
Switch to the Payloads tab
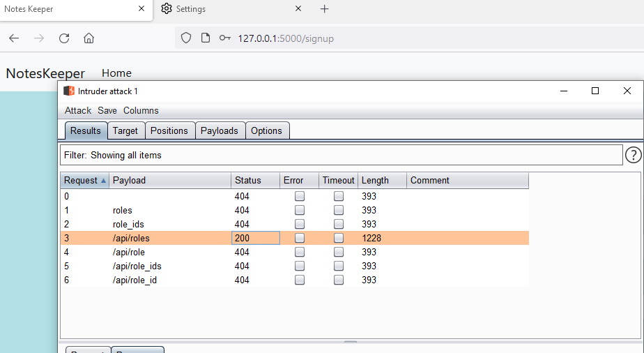click(x=220, y=130)
